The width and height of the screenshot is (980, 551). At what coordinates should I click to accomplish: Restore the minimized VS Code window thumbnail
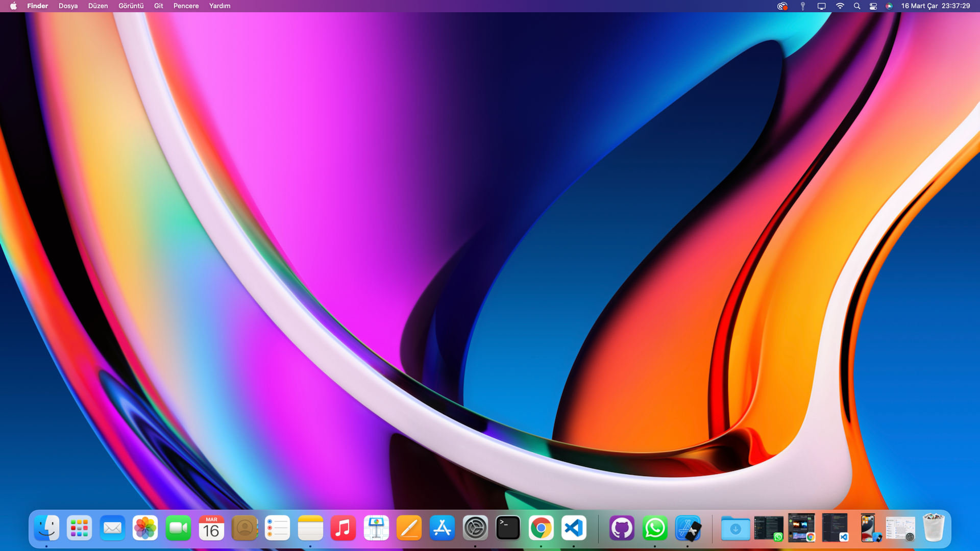click(x=835, y=528)
